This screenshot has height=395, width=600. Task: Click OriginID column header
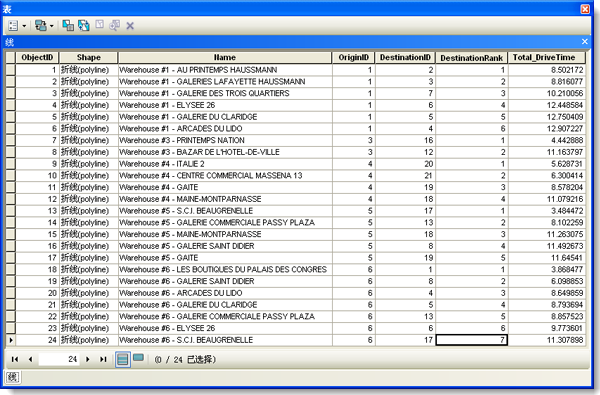[x=354, y=57]
